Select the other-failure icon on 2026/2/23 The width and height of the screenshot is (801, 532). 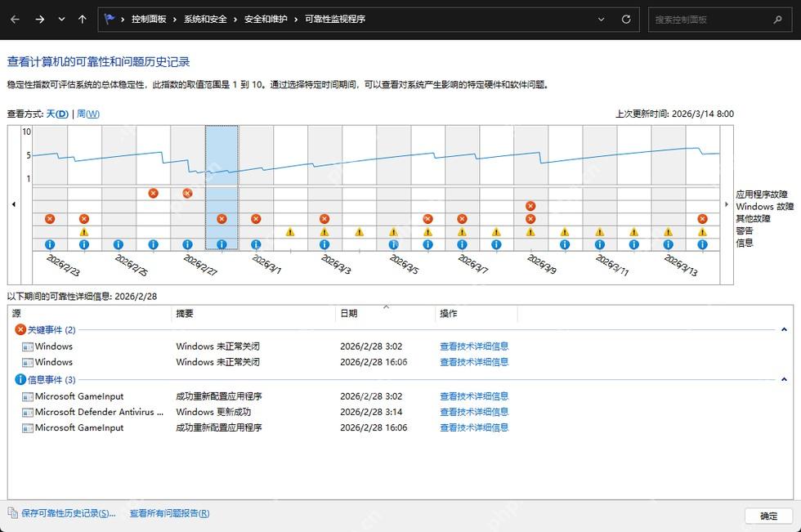tap(50, 218)
